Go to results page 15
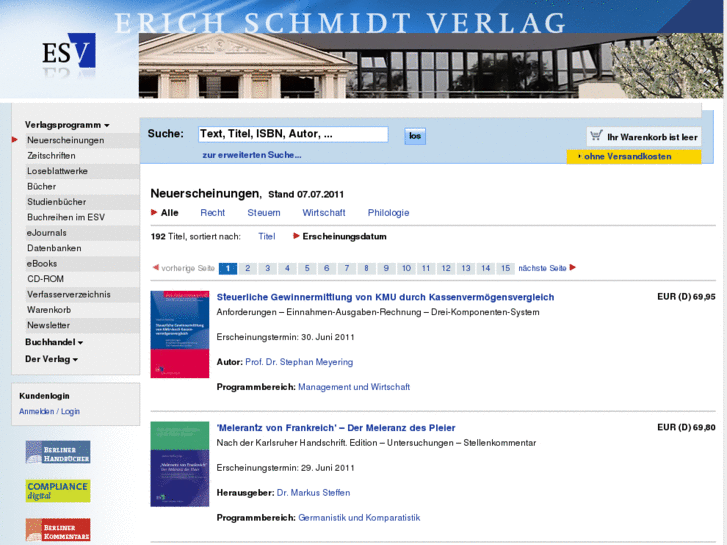Screen dimensions: 727x545 (x=505, y=268)
